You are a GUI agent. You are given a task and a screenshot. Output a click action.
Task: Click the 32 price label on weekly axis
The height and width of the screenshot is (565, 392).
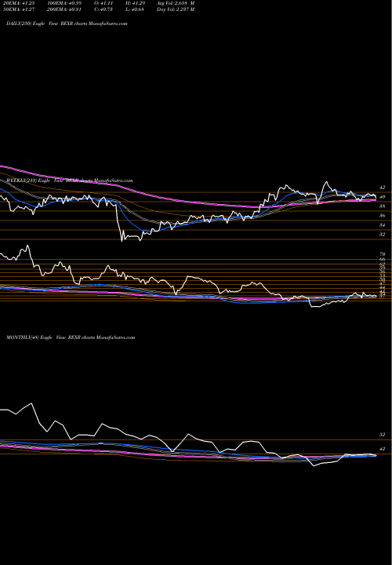pyautogui.click(x=383, y=235)
